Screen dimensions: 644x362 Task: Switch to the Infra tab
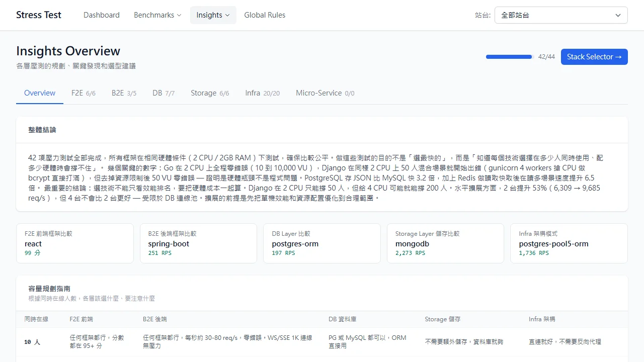click(262, 93)
